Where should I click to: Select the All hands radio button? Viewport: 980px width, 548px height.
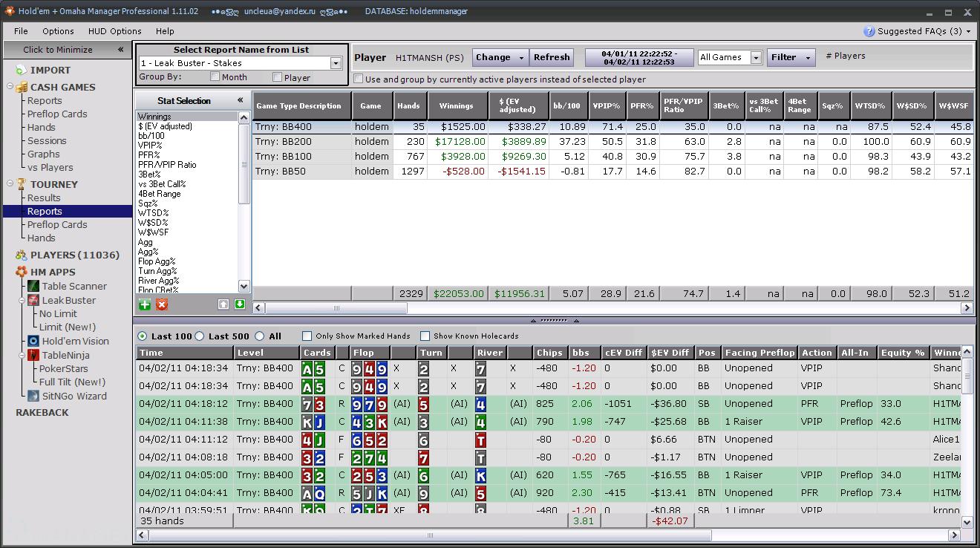[260, 336]
